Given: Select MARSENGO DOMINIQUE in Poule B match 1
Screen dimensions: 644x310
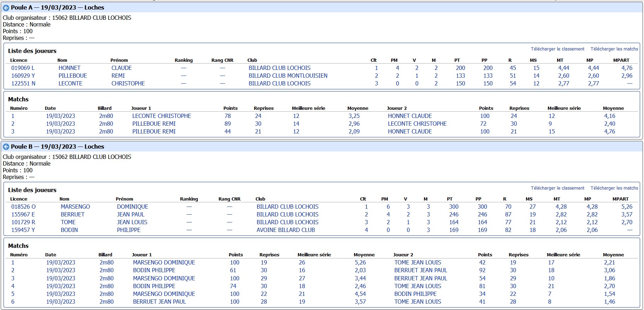Looking at the screenshot, I should tap(164, 262).
